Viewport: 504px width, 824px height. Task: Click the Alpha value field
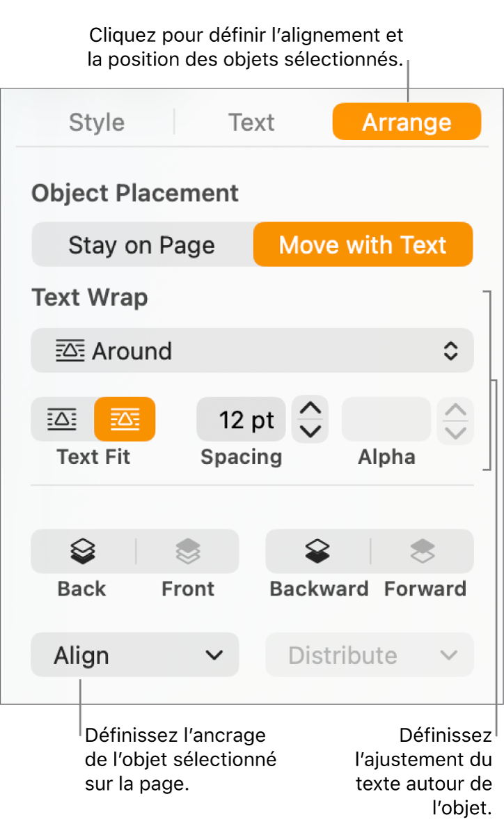(x=386, y=420)
